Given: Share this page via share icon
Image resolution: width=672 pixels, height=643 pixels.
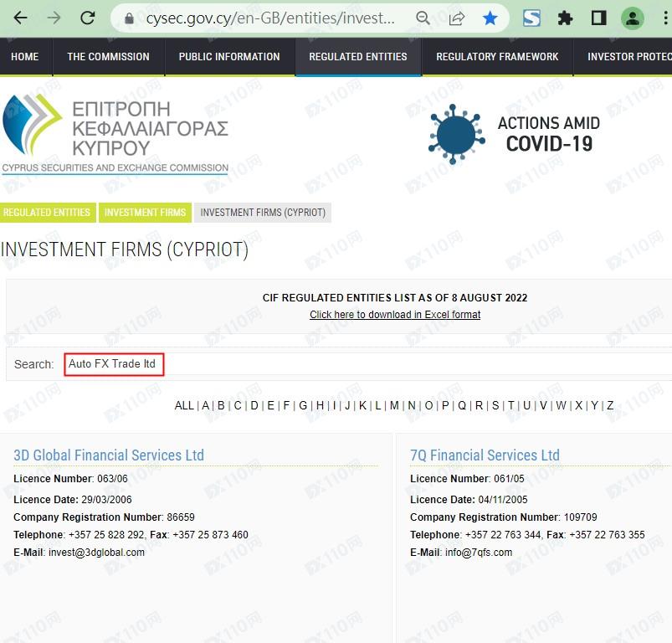Looking at the screenshot, I should pyautogui.click(x=457, y=18).
